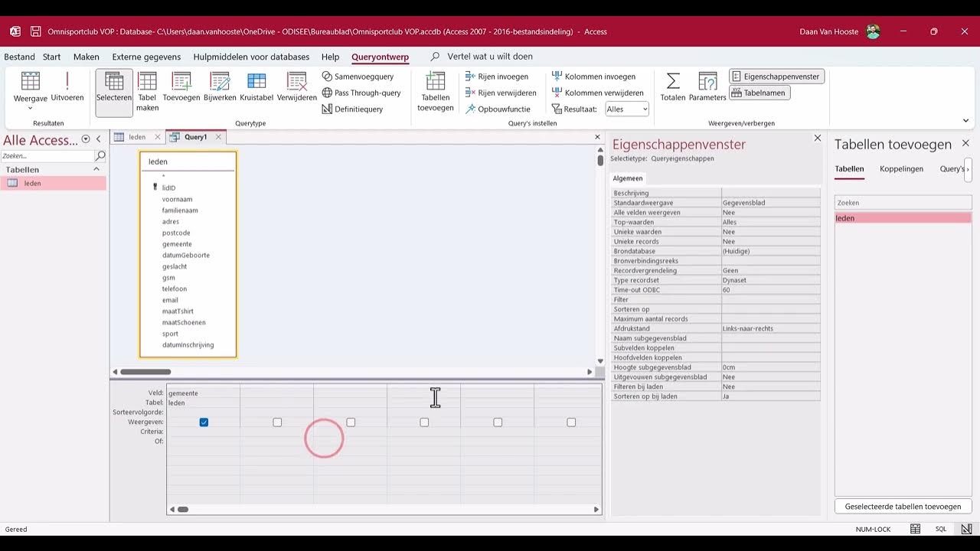Click the Algemeen properties tab
The image size is (980, 551).
coord(628,178)
